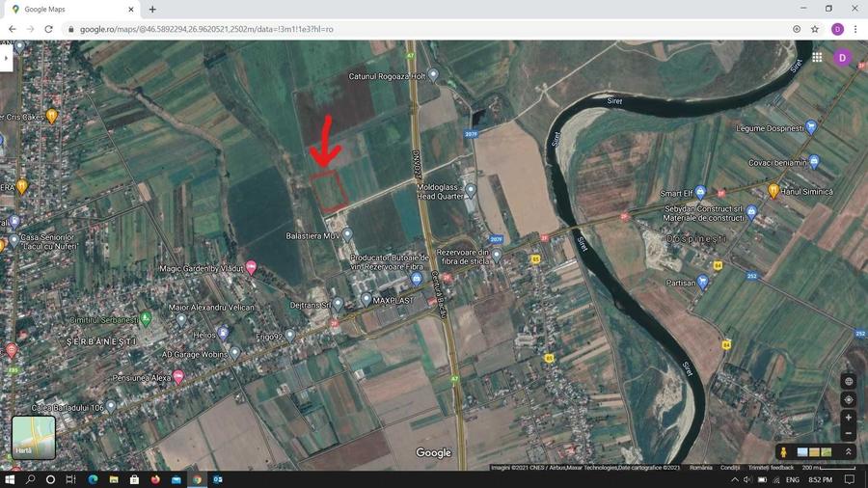868x488 pixels.
Task: Select the Google Maps browser tab
Action: coord(70,10)
